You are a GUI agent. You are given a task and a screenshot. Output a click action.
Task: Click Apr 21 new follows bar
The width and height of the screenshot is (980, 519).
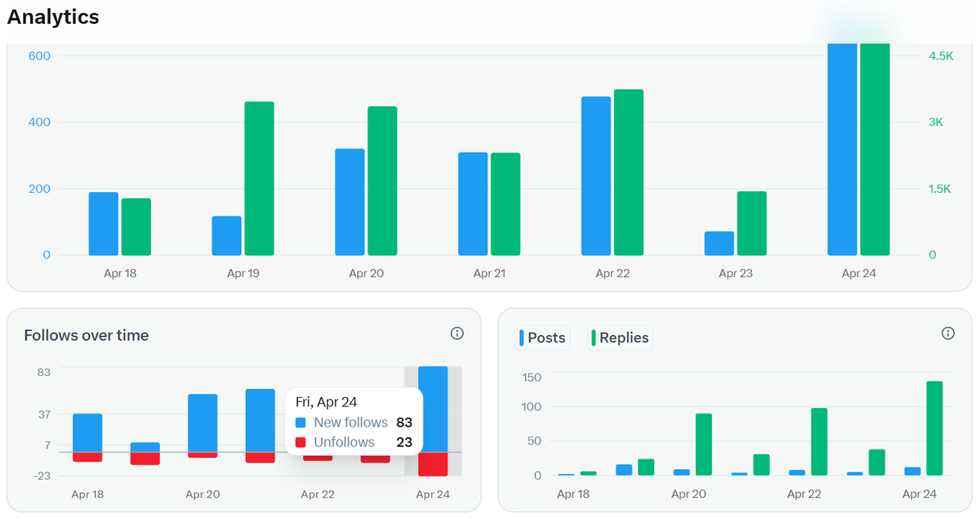pyautogui.click(x=261, y=420)
